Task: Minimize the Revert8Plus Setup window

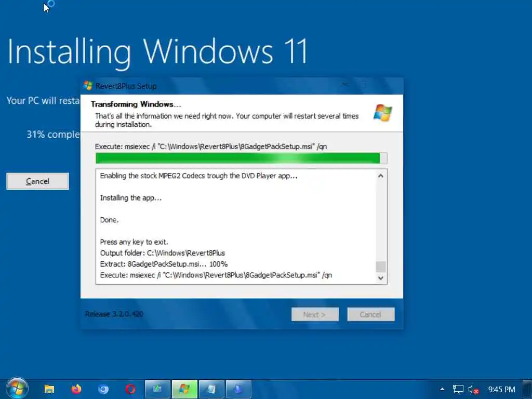Action: coord(345,85)
